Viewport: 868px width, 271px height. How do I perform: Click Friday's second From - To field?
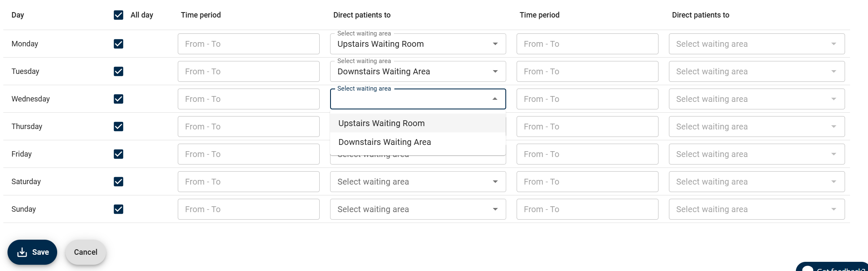587,154
